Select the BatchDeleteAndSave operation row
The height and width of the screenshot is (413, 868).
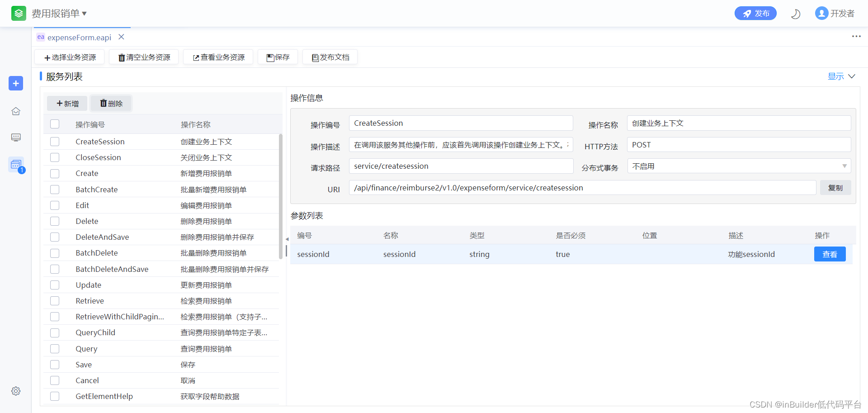161,269
